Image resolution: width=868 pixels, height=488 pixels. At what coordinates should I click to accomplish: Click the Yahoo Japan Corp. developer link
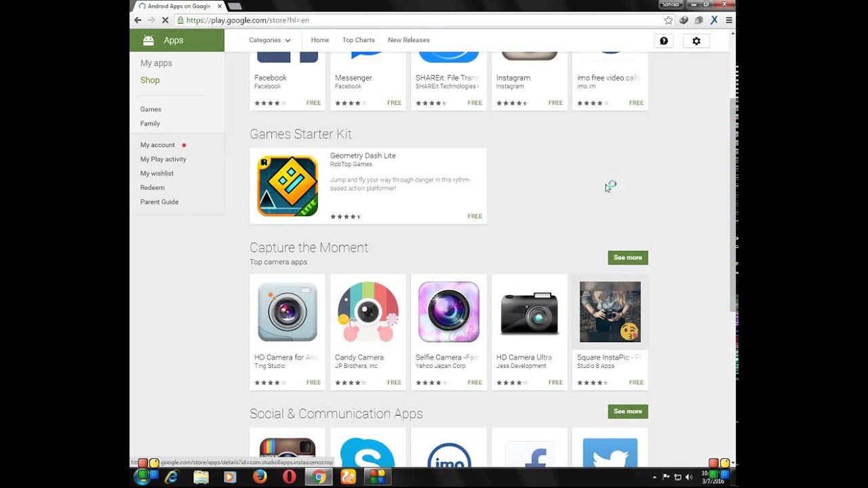[x=441, y=366]
